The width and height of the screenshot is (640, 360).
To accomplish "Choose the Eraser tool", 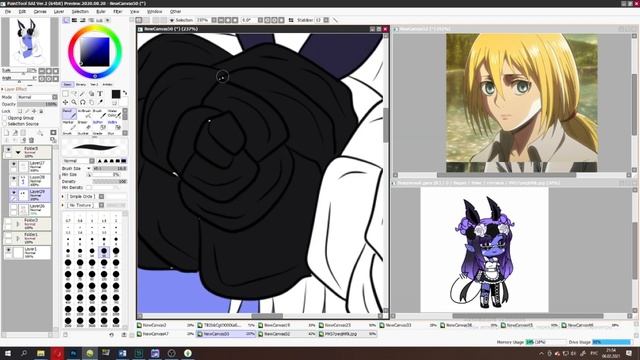I will tap(84, 125).
